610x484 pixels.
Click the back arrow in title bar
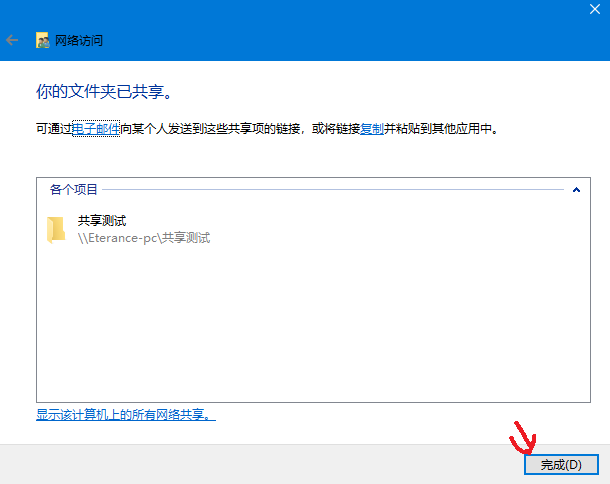tap(12, 40)
